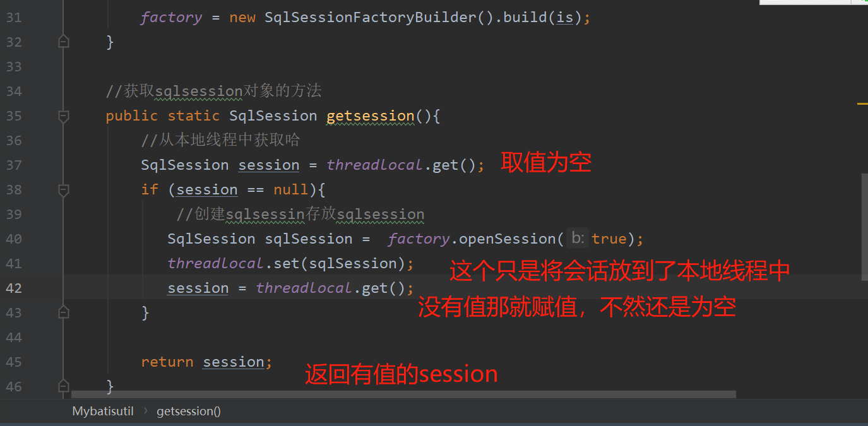Click the horizontal editor scrollbar thumb
The height and width of the screenshot is (426, 868).
click(x=400, y=394)
